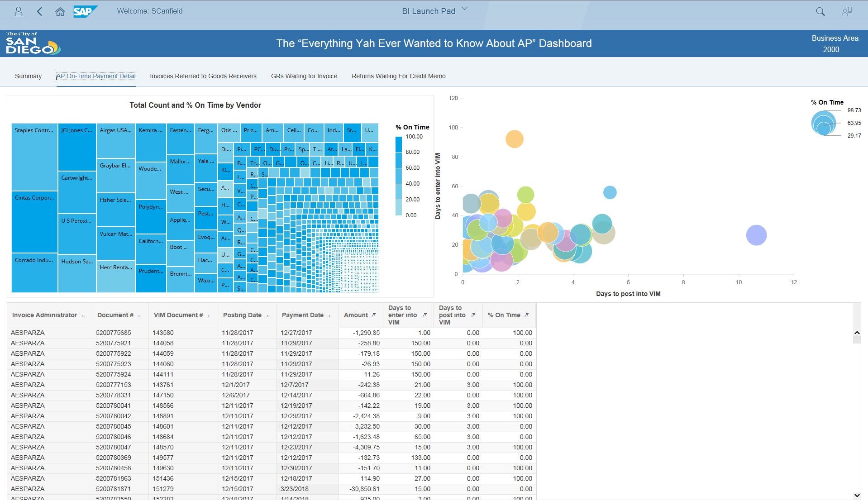Viewport: 868px width, 501px height.
Task: Open Invoices Referred to Goods Receivers tab
Action: 203,76
